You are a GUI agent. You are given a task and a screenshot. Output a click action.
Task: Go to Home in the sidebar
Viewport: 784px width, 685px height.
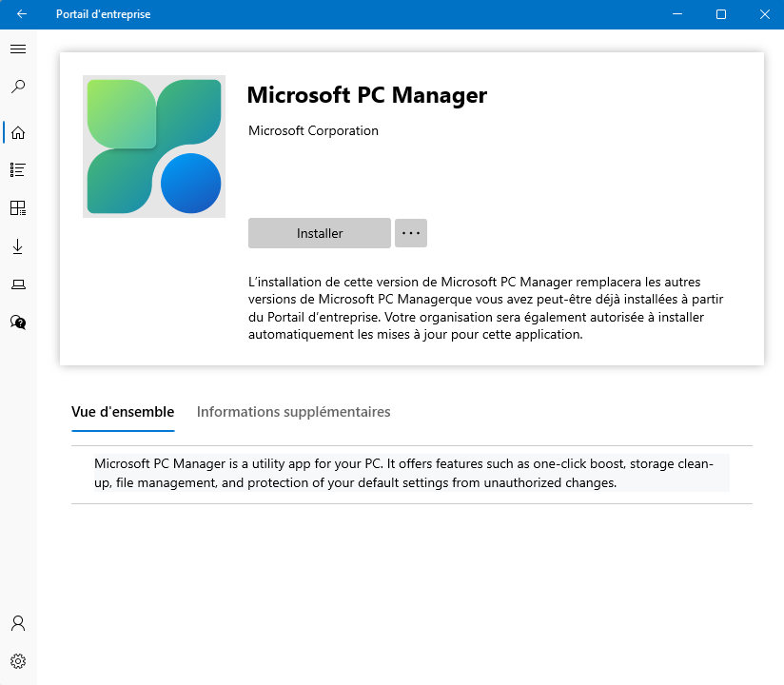pyautogui.click(x=18, y=132)
